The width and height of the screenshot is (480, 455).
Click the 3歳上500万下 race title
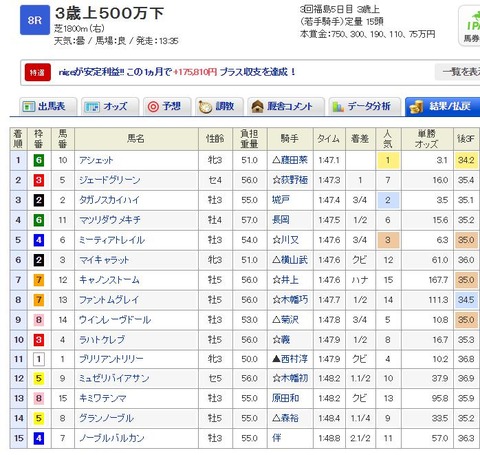coord(109,13)
